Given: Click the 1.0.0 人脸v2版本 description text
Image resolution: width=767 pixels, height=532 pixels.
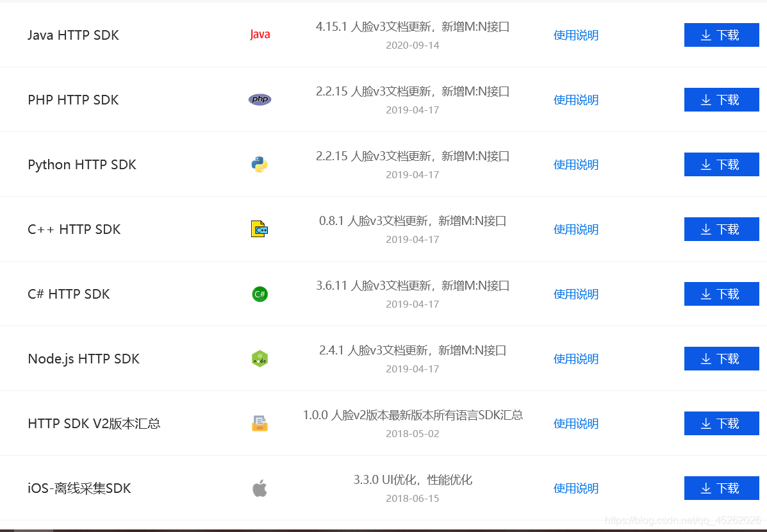Looking at the screenshot, I should tap(413, 415).
